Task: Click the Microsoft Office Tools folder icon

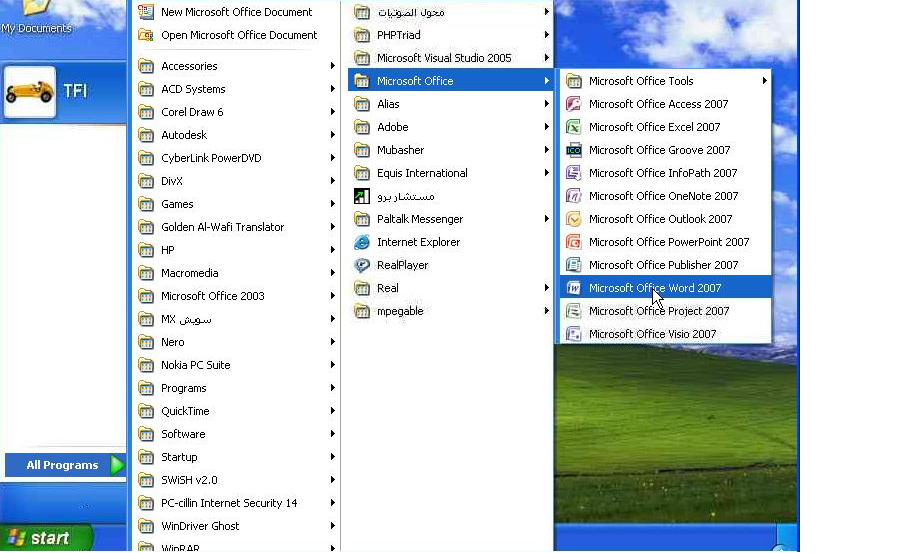Action: point(573,81)
